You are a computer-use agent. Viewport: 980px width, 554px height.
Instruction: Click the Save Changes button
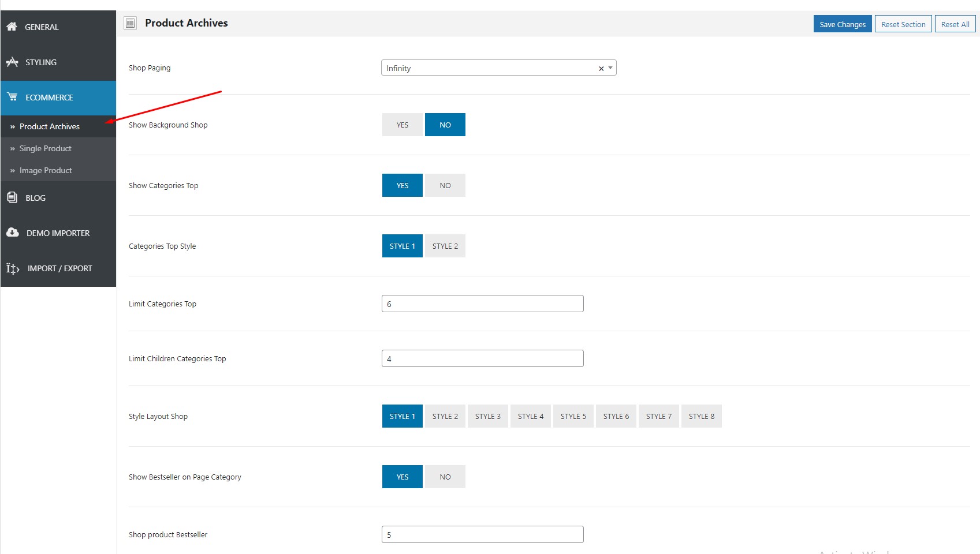point(843,24)
